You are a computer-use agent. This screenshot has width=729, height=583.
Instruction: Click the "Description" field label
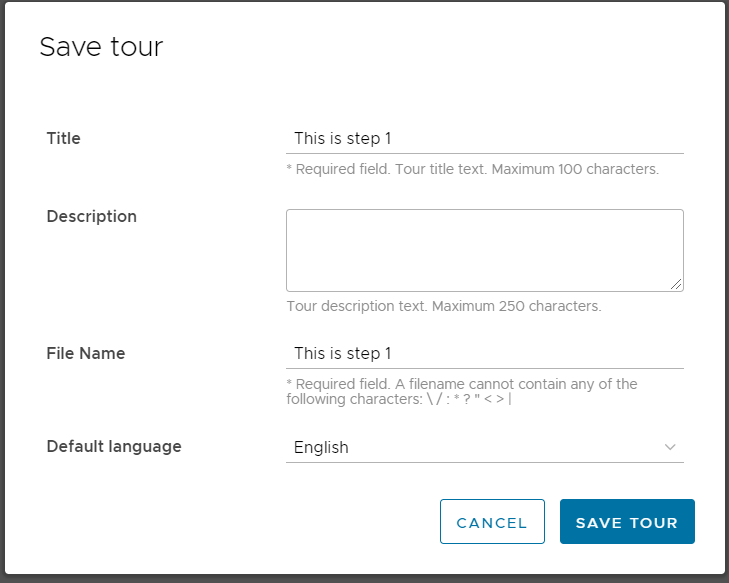coord(92,216)
